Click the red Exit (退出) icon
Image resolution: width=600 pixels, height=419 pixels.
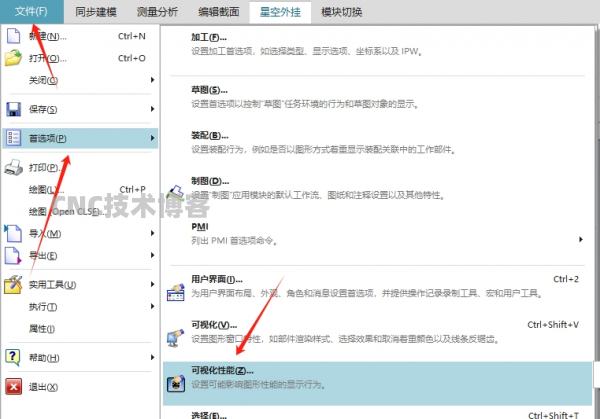coord(14,386)
